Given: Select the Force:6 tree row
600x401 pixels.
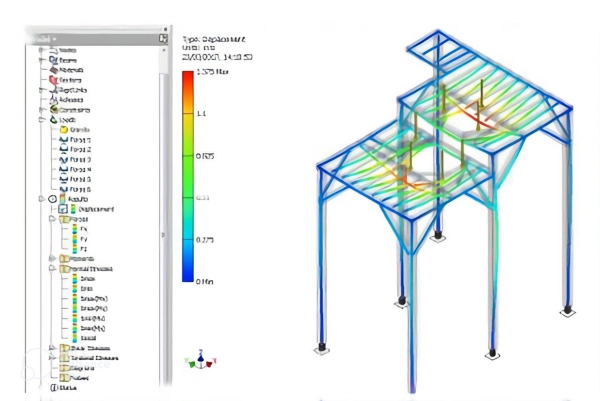Looking at the screenshot, I should (75, 189).
